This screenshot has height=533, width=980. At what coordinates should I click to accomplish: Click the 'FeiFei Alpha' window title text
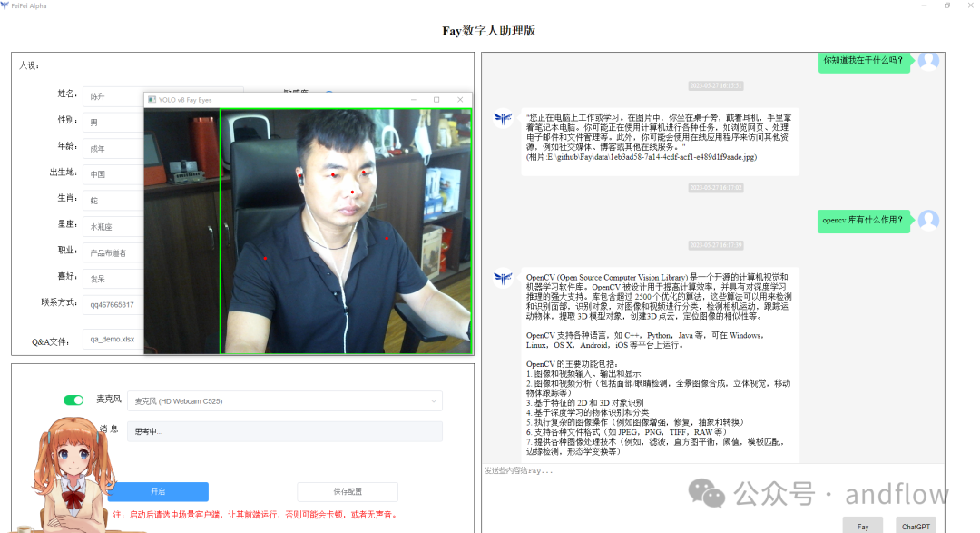(x=29, y=5)
